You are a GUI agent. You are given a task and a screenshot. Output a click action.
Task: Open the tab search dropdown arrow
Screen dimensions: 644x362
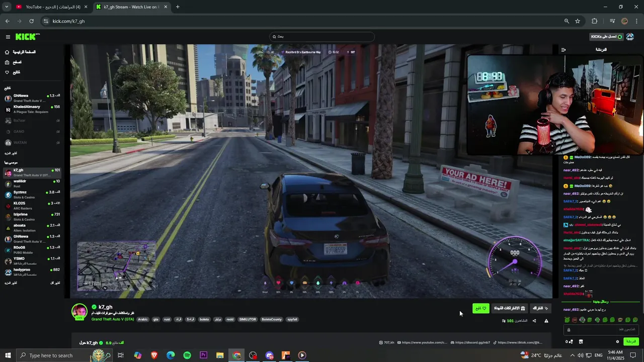(x=7, y=7)
